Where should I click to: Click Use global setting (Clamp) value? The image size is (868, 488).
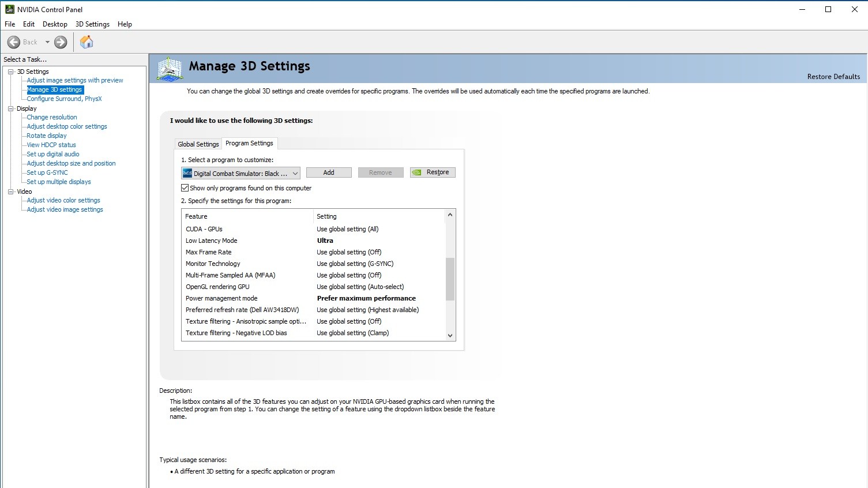[x=353, y=333]
